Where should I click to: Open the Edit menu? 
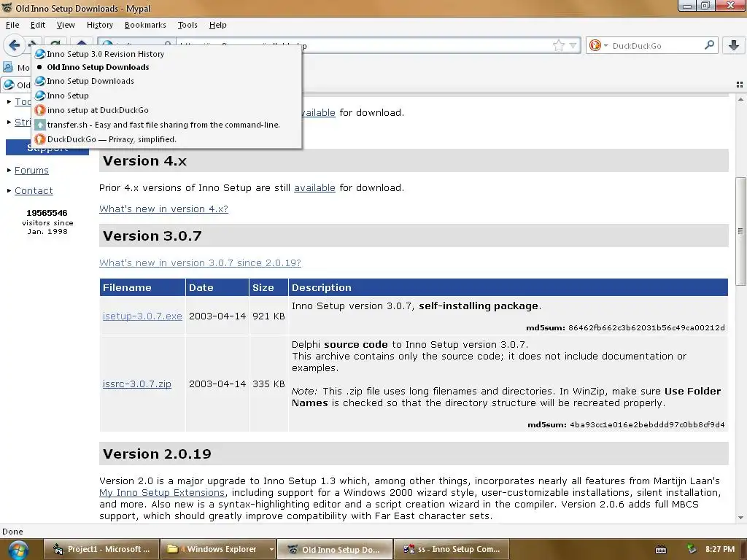[38, 25]
